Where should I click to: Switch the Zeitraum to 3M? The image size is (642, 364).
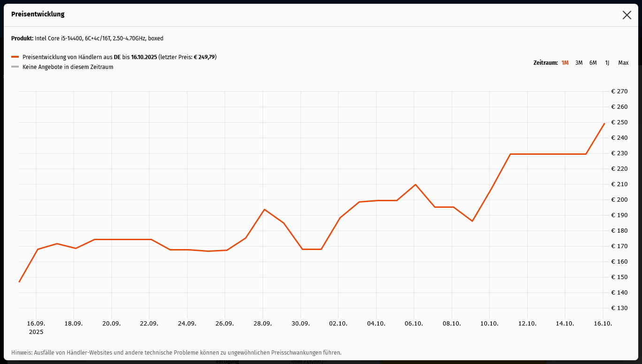579,63
